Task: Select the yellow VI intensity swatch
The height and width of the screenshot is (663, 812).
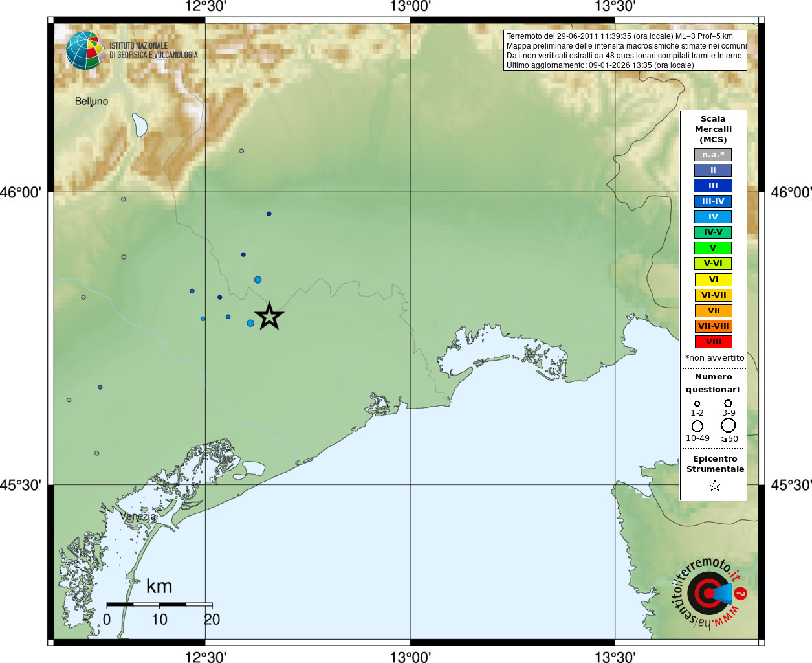Action: (713, 280)
